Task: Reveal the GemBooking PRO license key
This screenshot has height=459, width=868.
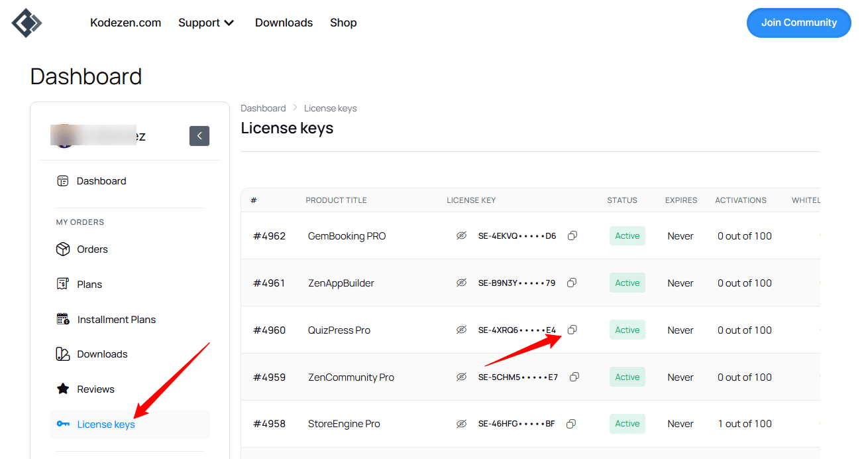Action: coord(462,235)
